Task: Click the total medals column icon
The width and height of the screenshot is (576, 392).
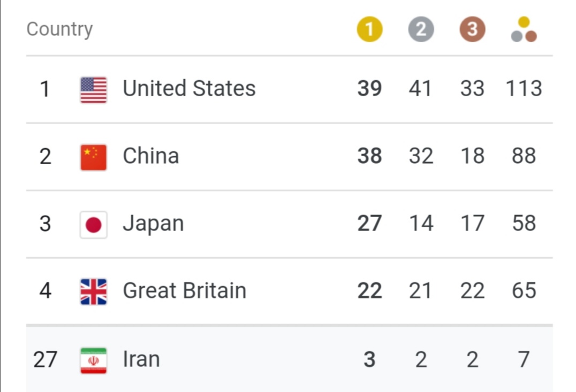Action: pyautogui.click(x=524, y=30)
